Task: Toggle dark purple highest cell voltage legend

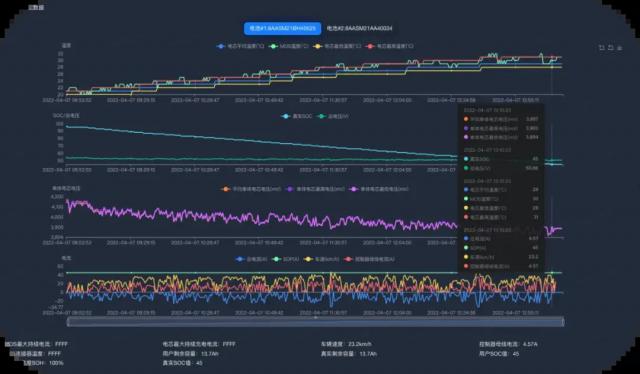Action: tap(315, 189)
